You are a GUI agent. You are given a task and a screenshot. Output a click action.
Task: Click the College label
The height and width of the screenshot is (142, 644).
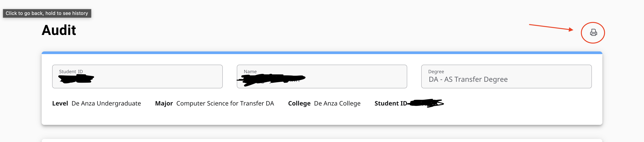[299, 103]
